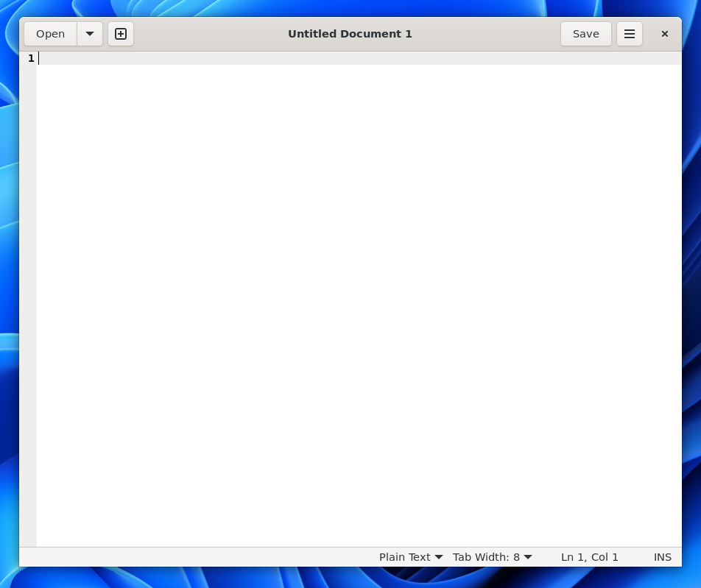701x588 pixels.
Task: Click line number 1 in the gutter
Action: tap(31, 58)
